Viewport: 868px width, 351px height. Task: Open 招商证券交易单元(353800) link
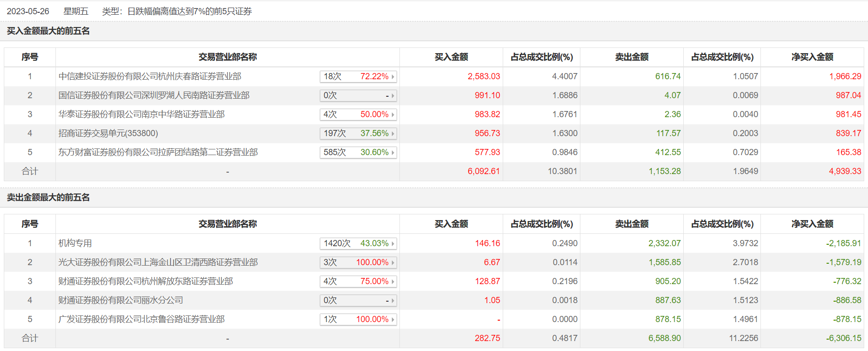[x=108, y=133]
